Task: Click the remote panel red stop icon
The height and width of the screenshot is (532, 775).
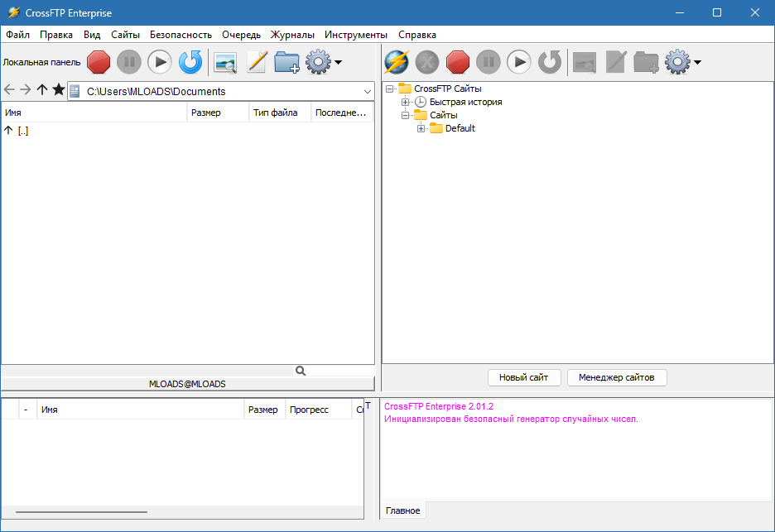Action: click(458, 62)
